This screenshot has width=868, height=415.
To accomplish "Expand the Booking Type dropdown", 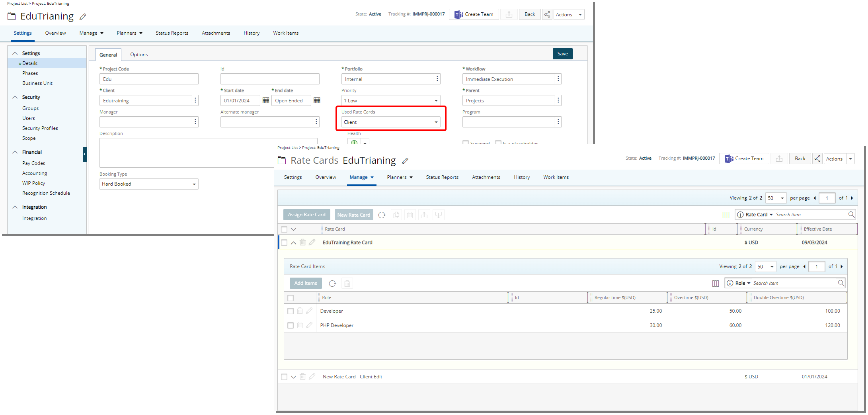I will tap(194, 184).
